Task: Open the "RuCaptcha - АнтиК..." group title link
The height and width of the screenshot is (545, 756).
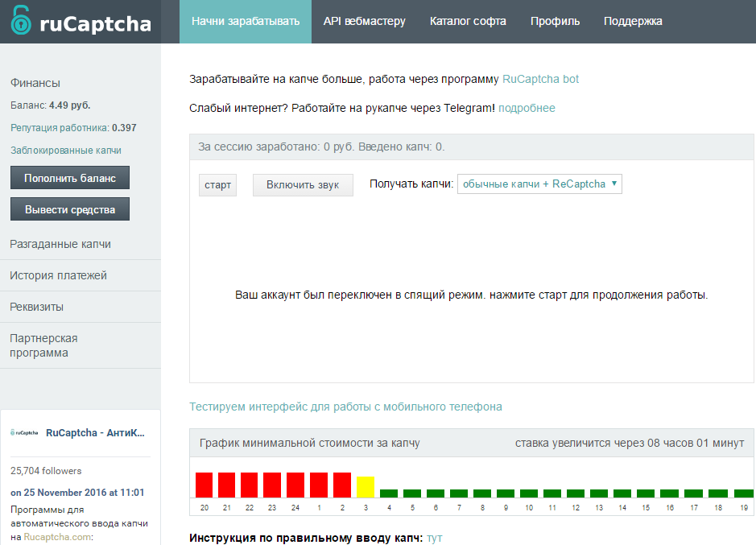Action: pyautogui.click(x=96, y=432)
